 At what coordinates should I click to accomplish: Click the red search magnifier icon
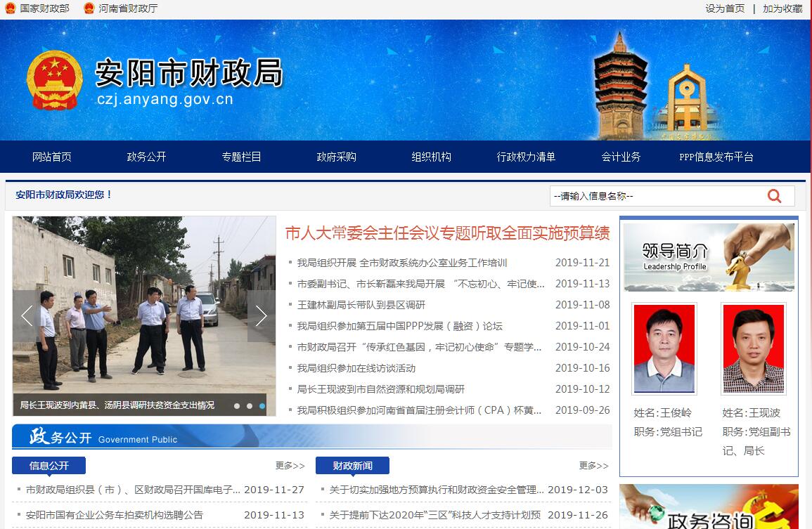(x=774, y=196)
